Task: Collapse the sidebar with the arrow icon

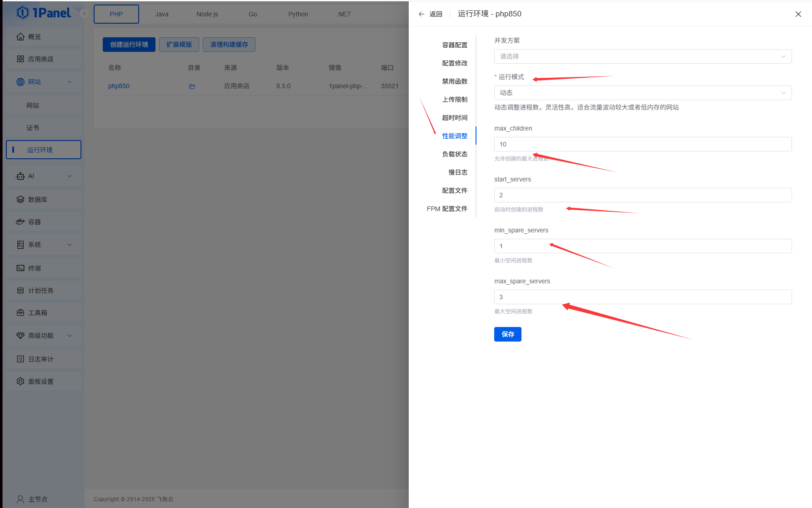Action: click(x=84, y=14)
